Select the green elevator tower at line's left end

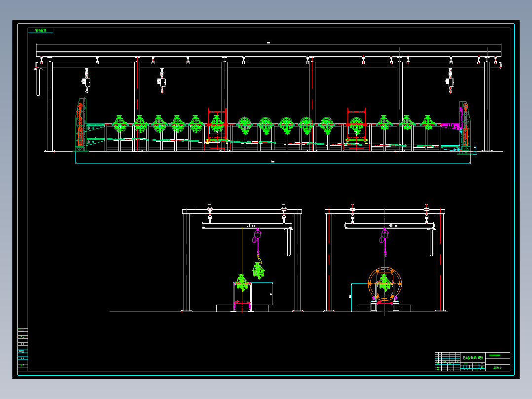click(81, 124)
